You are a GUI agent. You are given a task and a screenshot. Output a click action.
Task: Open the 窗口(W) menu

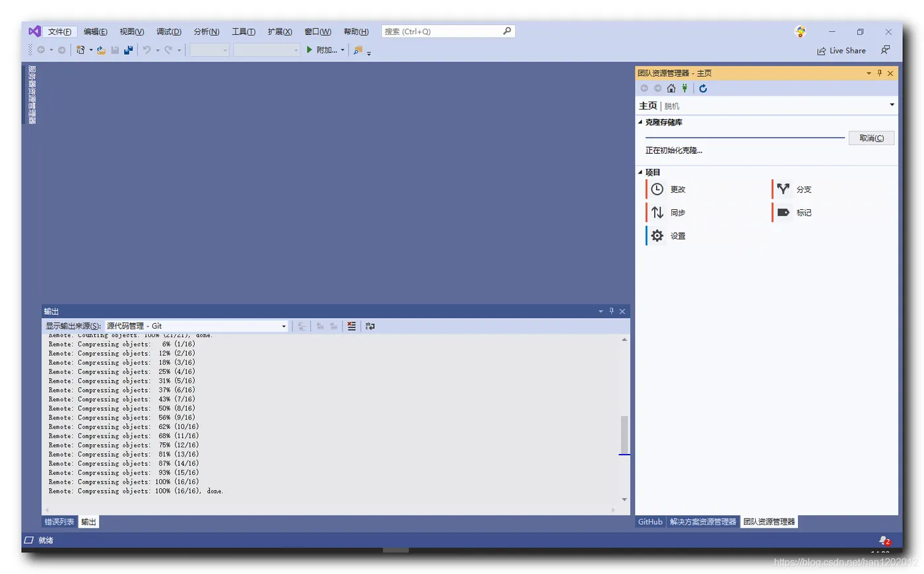pos(317,32)
